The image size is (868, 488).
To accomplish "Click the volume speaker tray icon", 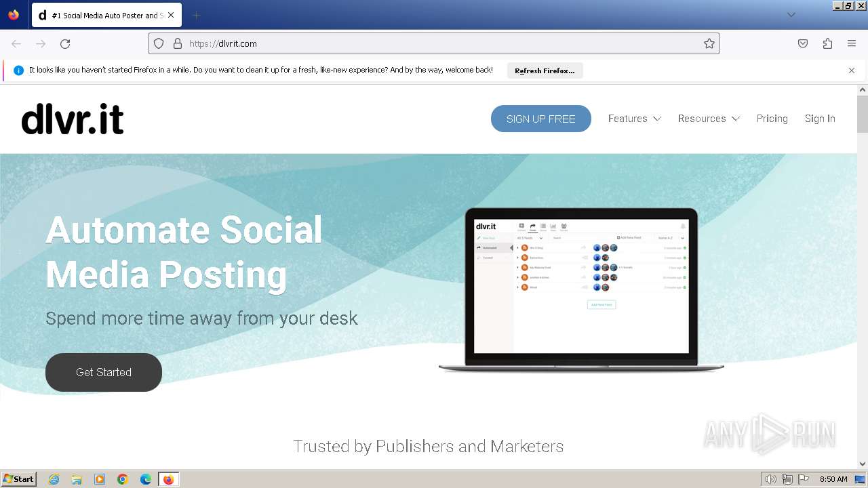I will tap(770, 479).
